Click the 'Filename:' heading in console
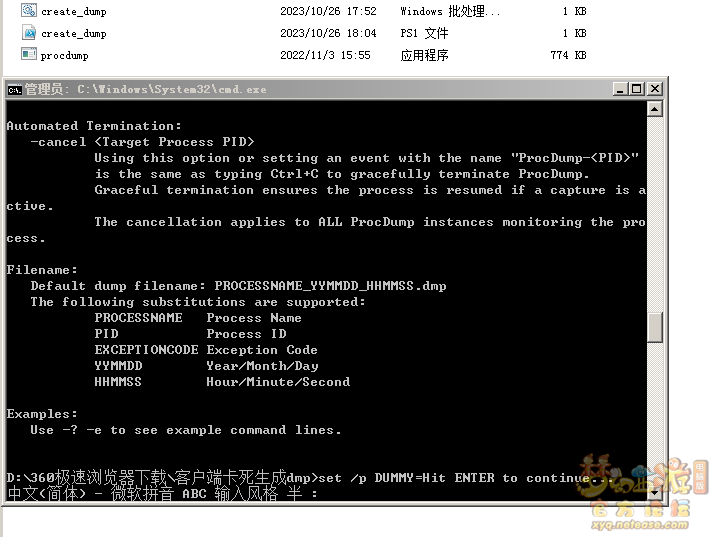The image size is (720, 537). (x=42, y=270)
